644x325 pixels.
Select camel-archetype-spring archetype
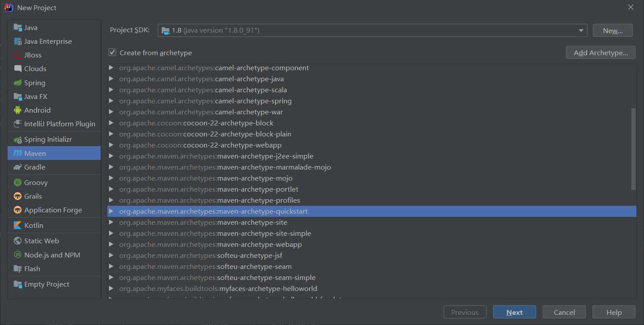point(372,101)
